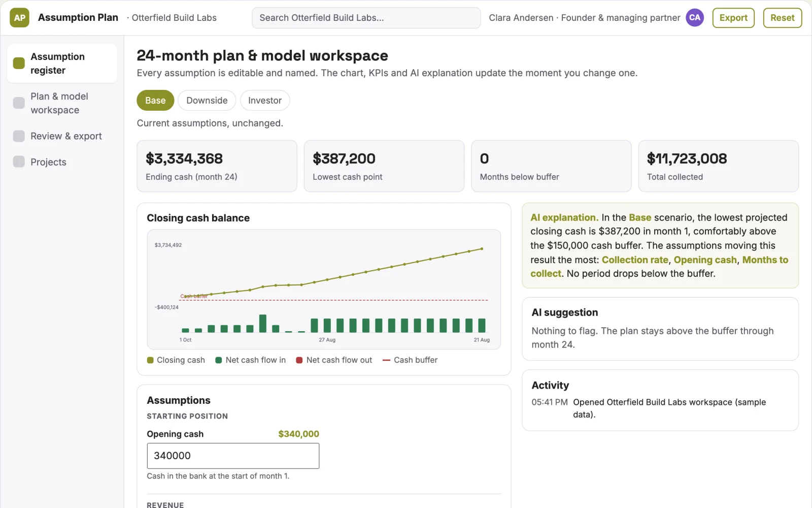The image size is (812, 508).
Task: Click 'Current assumptions, unchanged.' text
Action: (210, 123)
